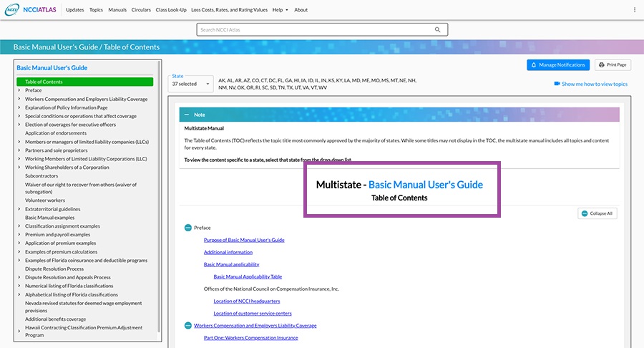Open the Additional information link
644x348 pixels.
point(228,252)
